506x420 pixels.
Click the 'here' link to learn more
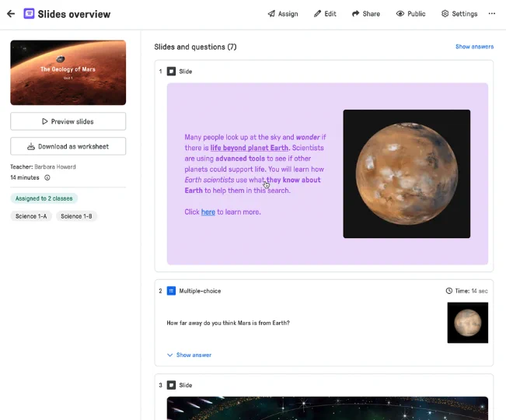pyautogui.click(x=208, y=212)
